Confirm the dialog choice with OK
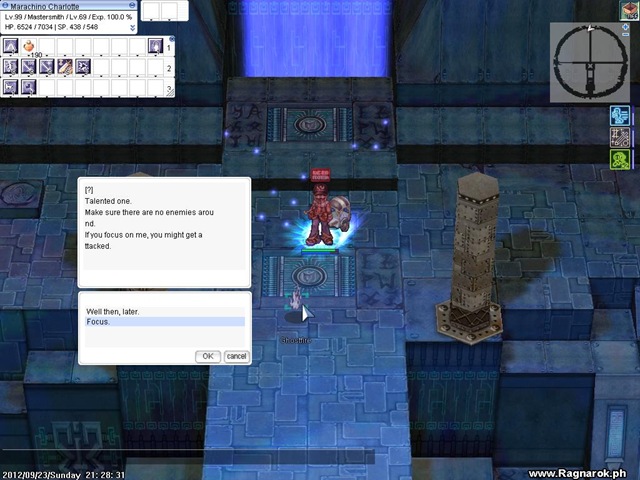The width and height of the screenshot is (640, 480). point(208,356)
